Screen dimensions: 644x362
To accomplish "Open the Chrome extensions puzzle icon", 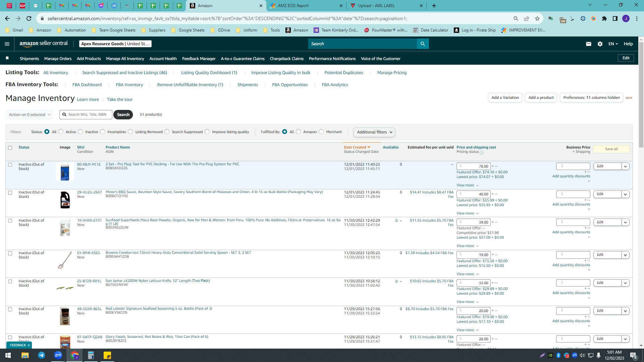I will pyautogui.click(x=604, y=18).
